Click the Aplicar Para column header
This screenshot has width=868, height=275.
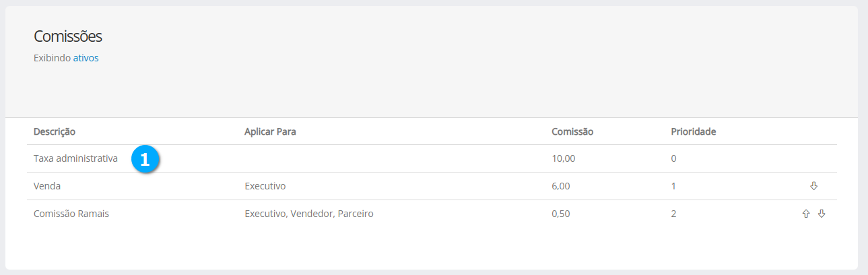click(270, 131)
